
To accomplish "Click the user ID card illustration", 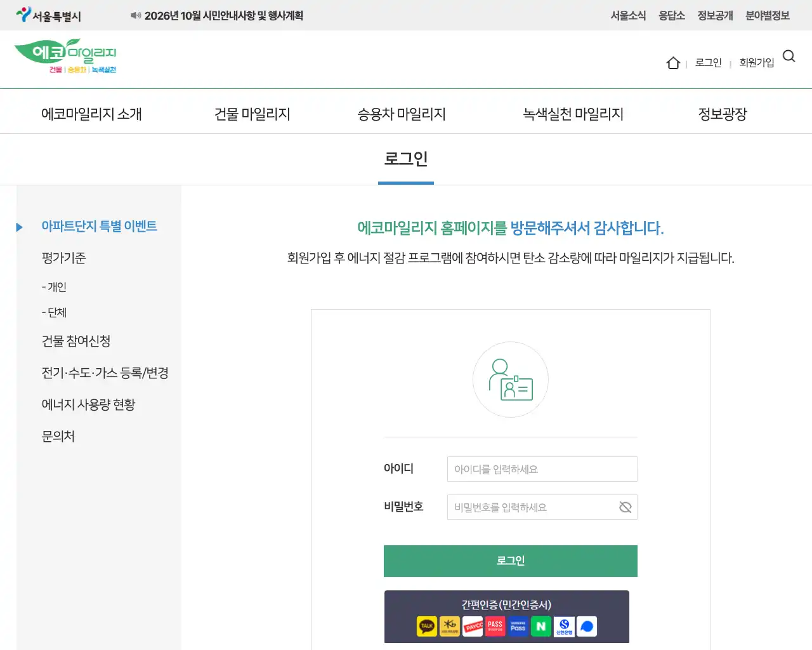I will tap(511, 380).
